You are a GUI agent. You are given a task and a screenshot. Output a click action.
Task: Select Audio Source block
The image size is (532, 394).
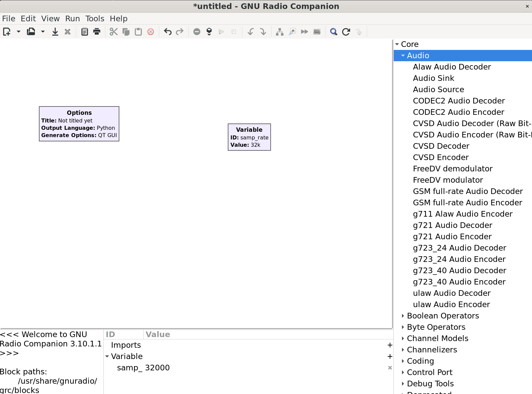tap(439, 90)
